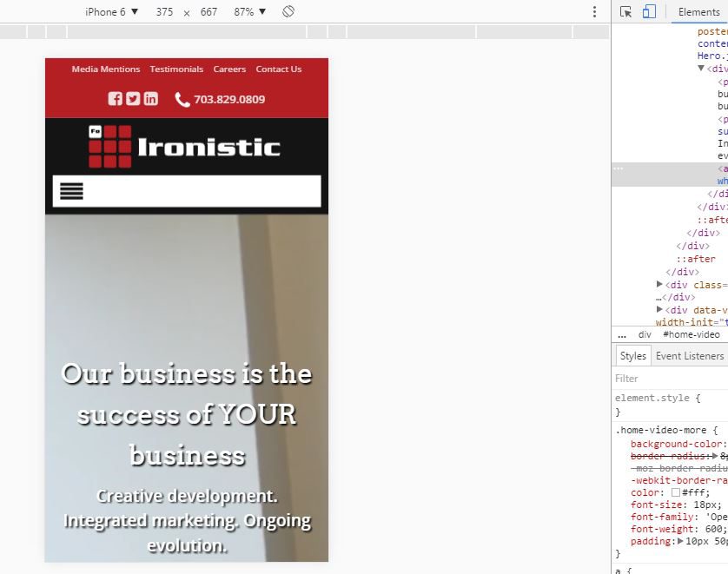Expand the padding shorthand triangle
This screenshot has width=728, height=574.
680,541
